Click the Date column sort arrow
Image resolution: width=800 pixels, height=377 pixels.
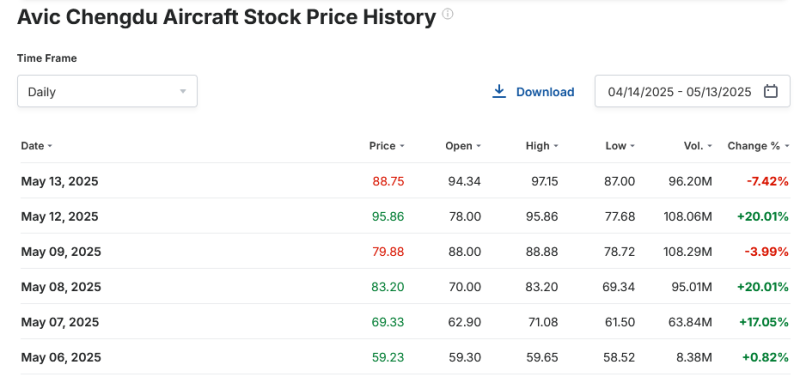point(50,146)
